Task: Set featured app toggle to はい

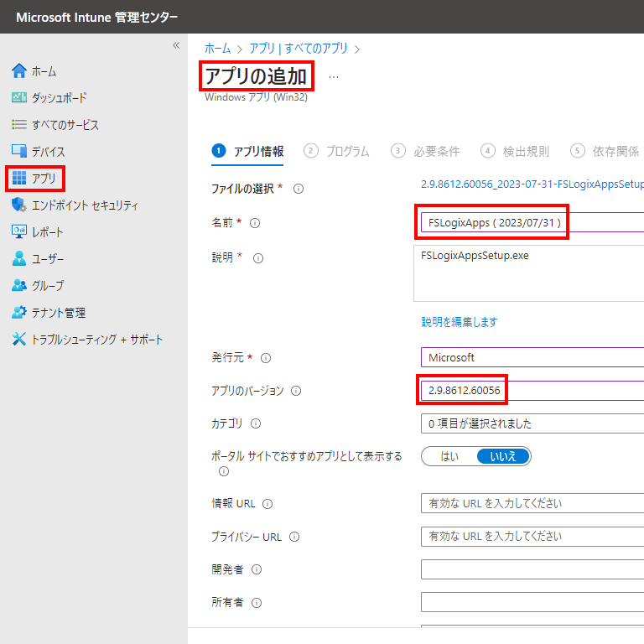Action: coord(449,456)
